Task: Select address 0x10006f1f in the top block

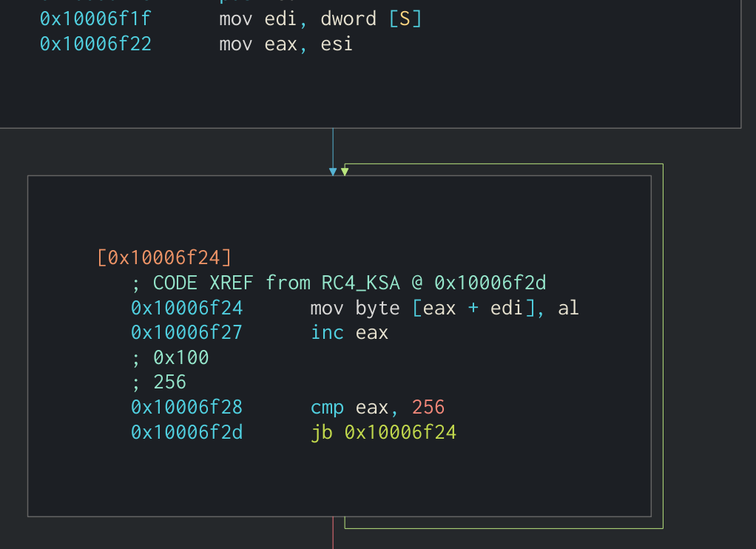Action: tap(95, 18)
